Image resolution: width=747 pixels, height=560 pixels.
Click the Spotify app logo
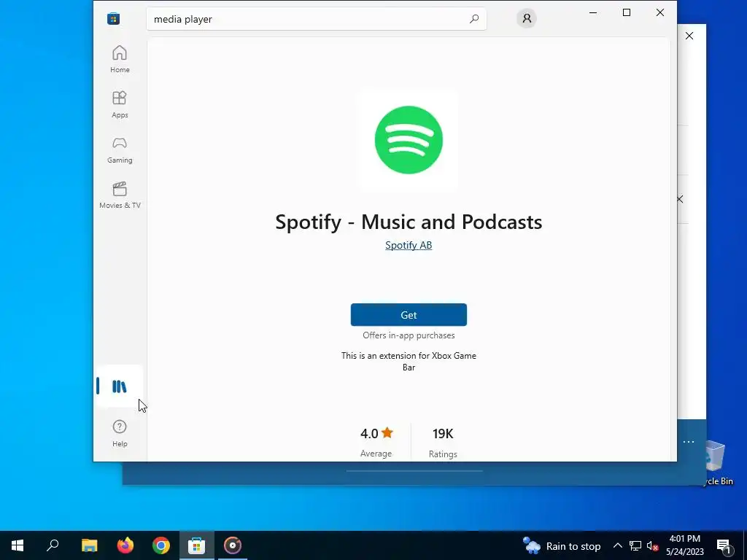pos(409,140)
